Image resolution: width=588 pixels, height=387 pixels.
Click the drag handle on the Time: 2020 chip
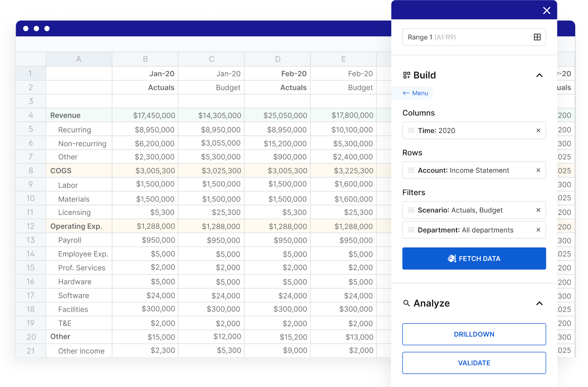pos(411,130)
